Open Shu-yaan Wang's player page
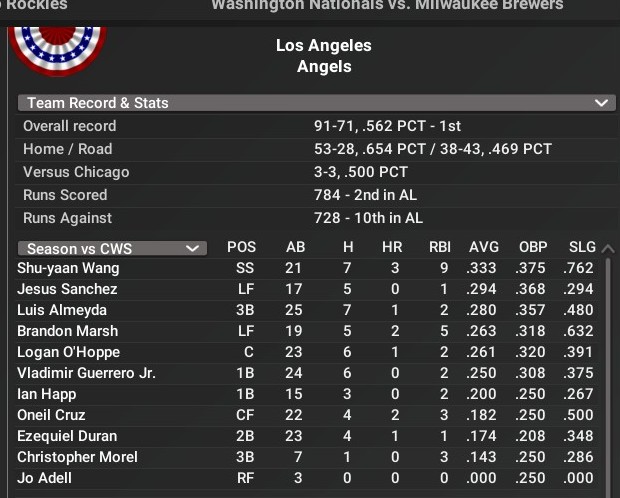The image size is (620, 498). (x=68, y=268)
